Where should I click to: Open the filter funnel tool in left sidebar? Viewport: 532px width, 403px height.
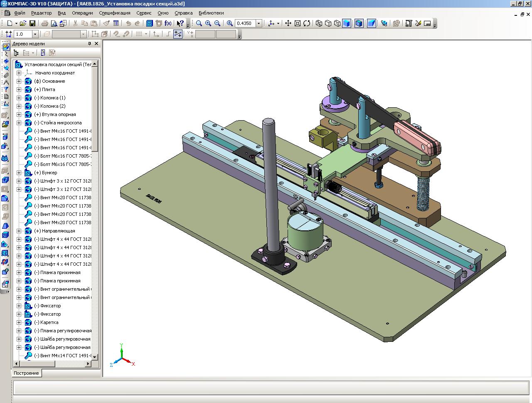pyautogui.click(x=6, y=89)
